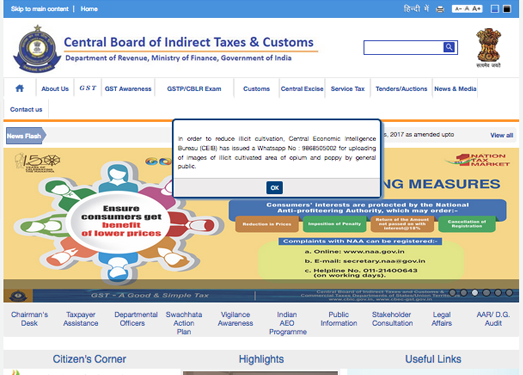Screen dimensions: 523x375
Task: Toggle the black high contrast theme
Action: tap(507, 9)
